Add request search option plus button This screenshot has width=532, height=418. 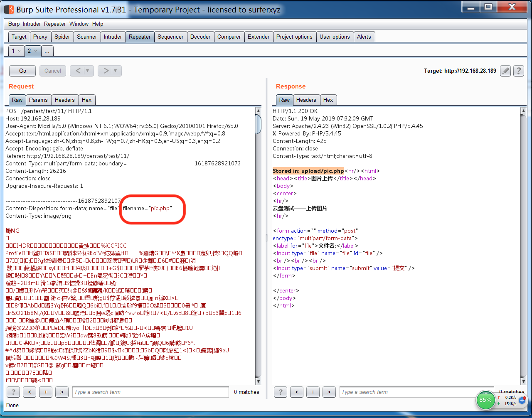(46, 392)
